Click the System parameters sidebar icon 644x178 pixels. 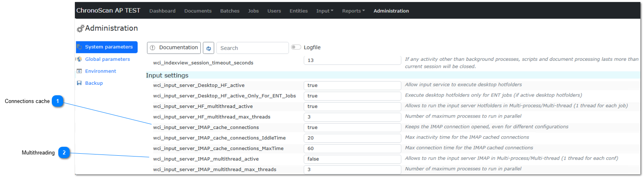click(x=80, y=47)
